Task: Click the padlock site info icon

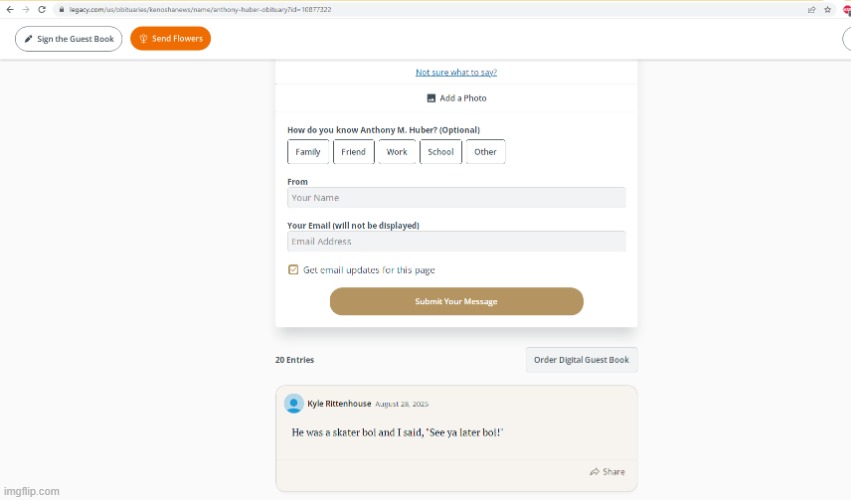Action: [61, 9]
